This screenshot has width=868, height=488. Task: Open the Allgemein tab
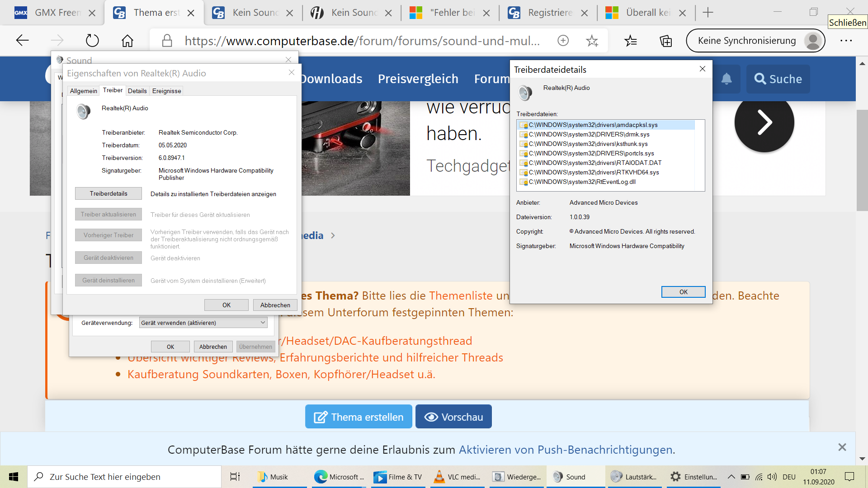point(83,91)
